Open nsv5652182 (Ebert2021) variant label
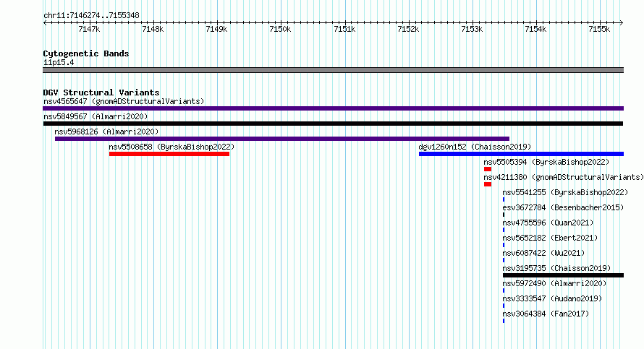This screenshot has height=349, width=644. coord(550,238)
